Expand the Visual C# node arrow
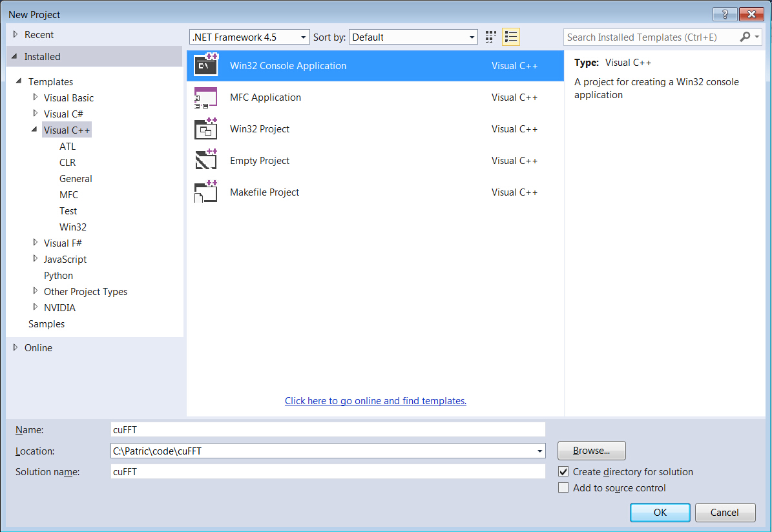Screen dimensions: 772x532 coord(35,113)
